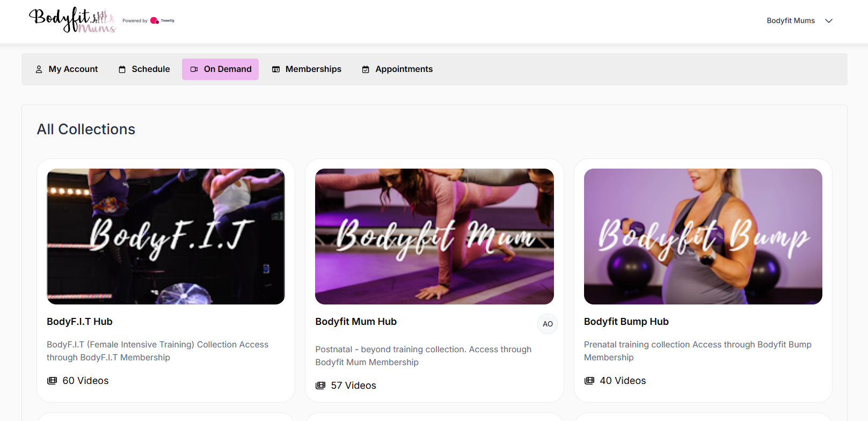Select the On Demand tab
The height and width of the screenshot is (421, 868).
[x=220, y=69]
